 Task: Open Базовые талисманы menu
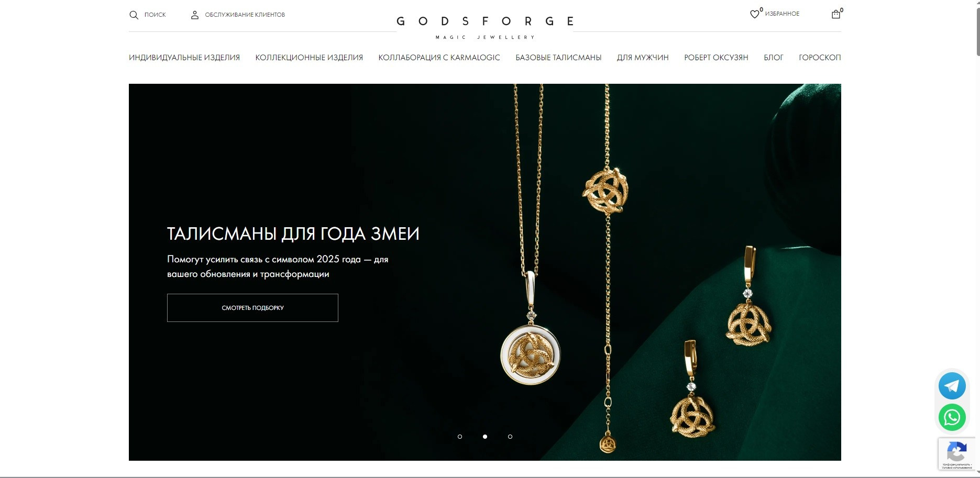click(x=558, y=58)
